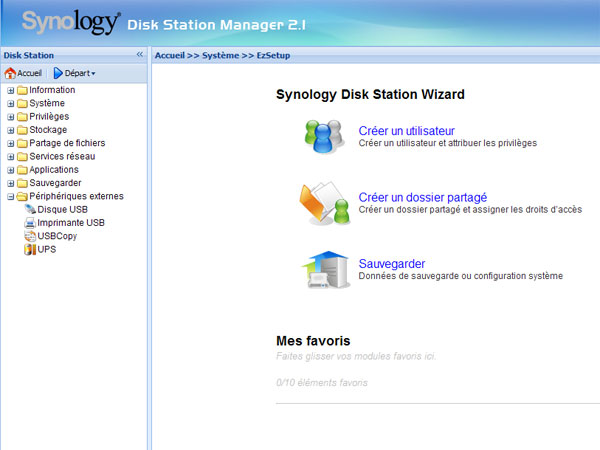This screenshot has width=600, height=450.
Task: Click the shared folder wizard icon
Action: click(x=324, y=203)
